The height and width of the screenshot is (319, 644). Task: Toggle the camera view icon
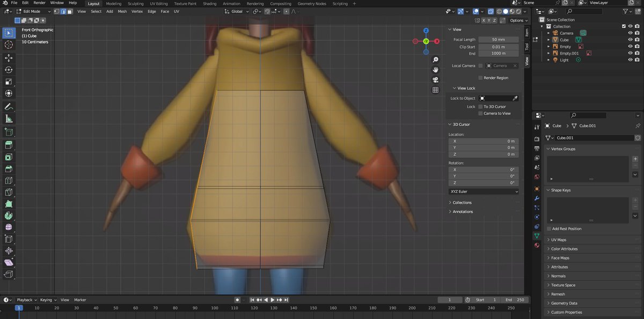coord(436,80)
